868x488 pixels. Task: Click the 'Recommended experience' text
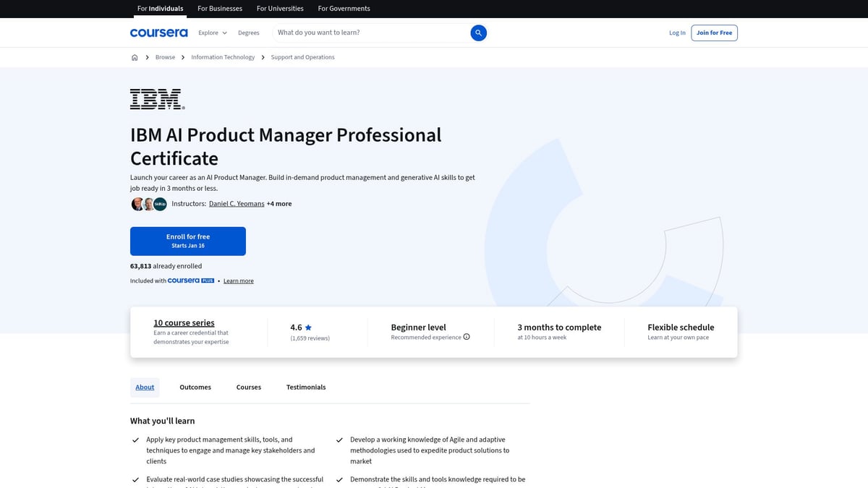[426, 337]
